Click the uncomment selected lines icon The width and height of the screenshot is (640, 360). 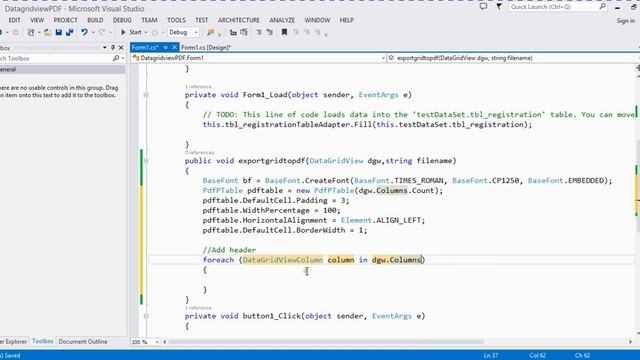pyautogui.click(x=269, y=32)
